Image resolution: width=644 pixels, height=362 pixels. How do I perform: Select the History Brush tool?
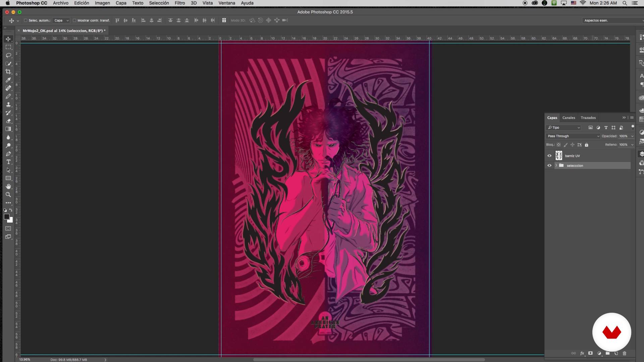coord(8,113)
